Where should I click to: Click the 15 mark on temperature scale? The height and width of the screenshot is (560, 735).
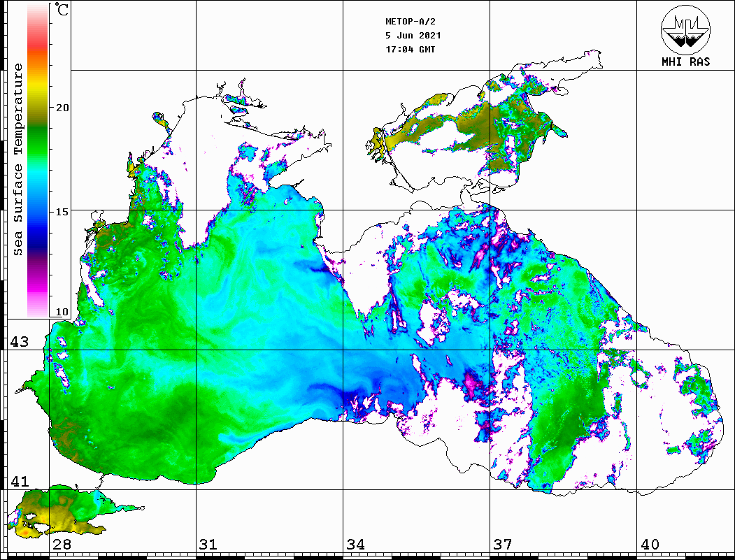click(62, 210)
